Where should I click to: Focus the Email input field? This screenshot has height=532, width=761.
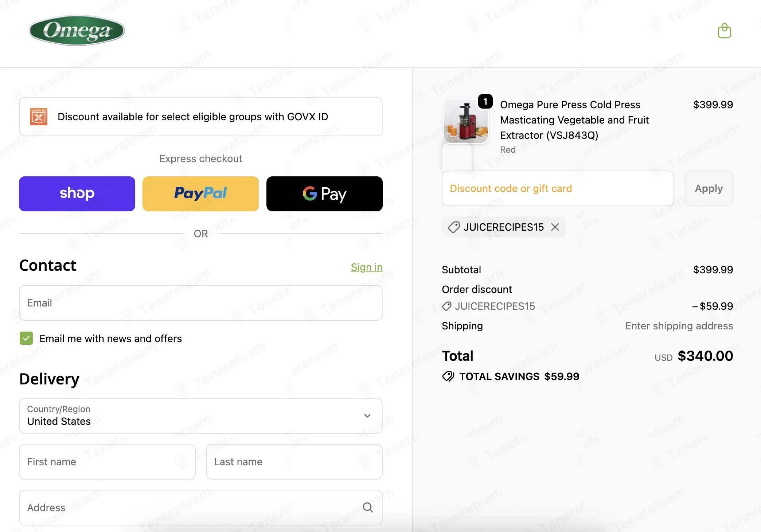coord(201,303)
